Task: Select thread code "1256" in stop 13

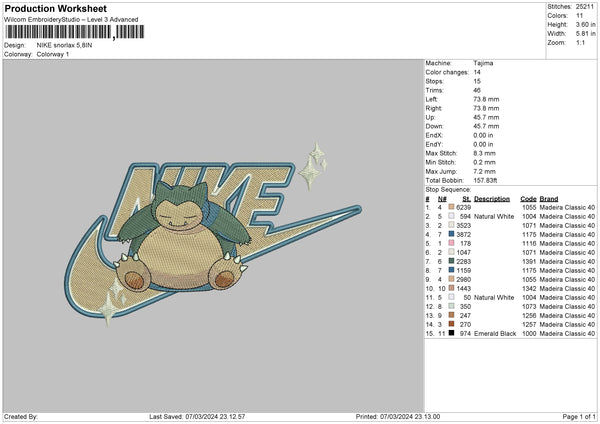Action: (529, 315)
